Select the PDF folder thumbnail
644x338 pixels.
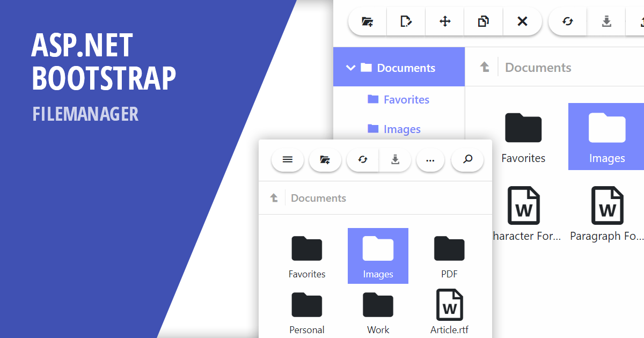coord(449,256)
